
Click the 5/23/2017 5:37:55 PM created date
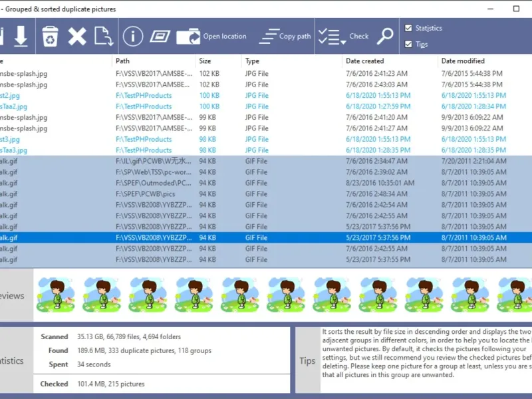[378, 259]
